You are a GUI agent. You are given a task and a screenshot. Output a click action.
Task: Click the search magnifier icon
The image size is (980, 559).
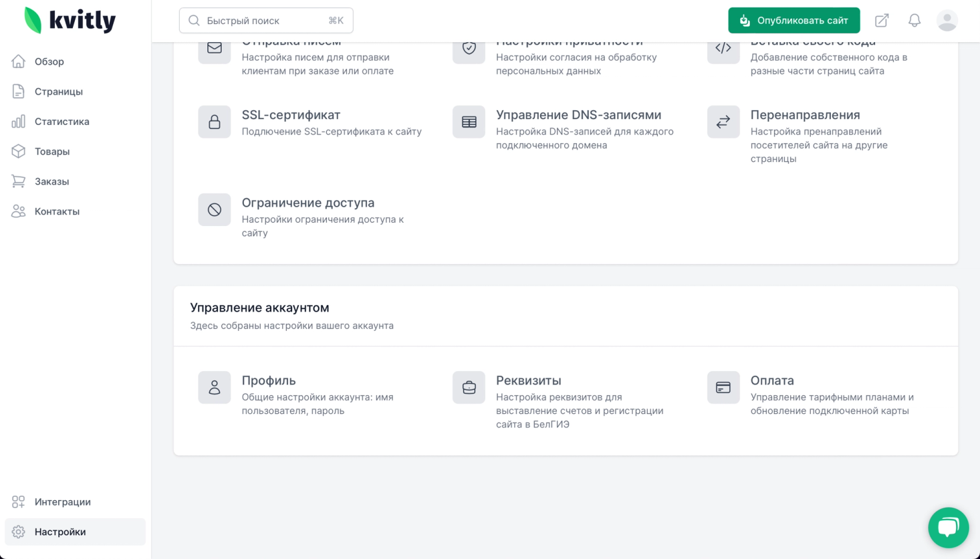click(194, 21)
